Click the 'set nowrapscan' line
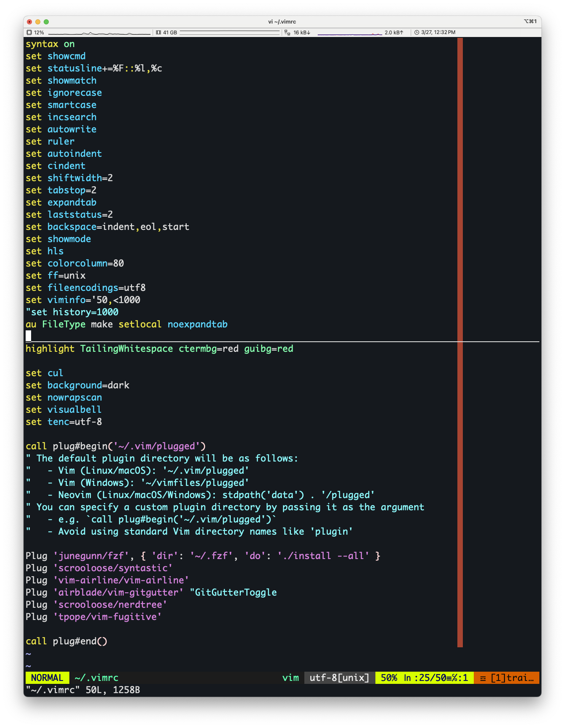 (64, 398)
